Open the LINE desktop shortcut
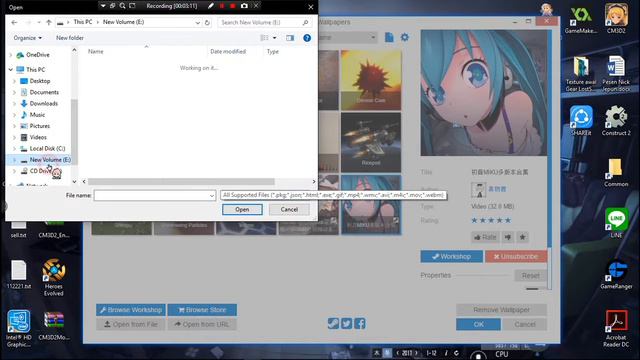Screen dimensions: 640x360 tap(616, 223)
